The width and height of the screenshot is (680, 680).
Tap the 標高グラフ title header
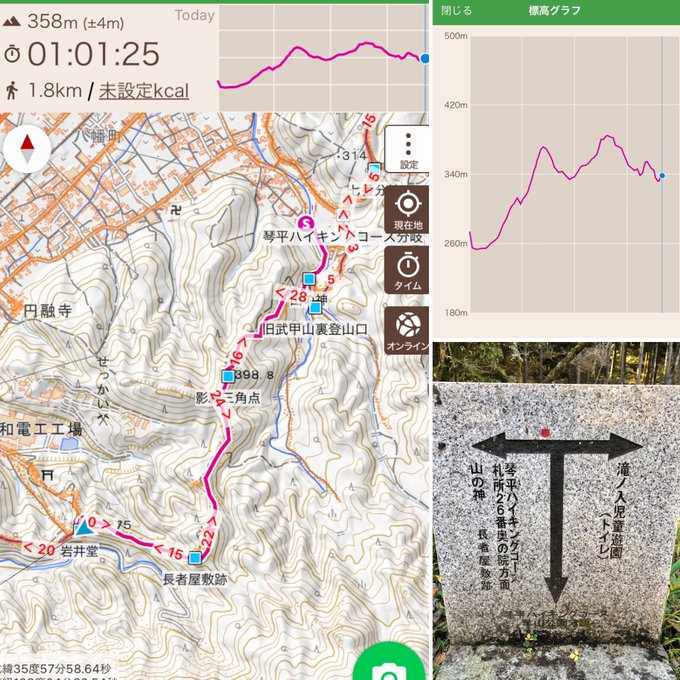pos(555,10)
